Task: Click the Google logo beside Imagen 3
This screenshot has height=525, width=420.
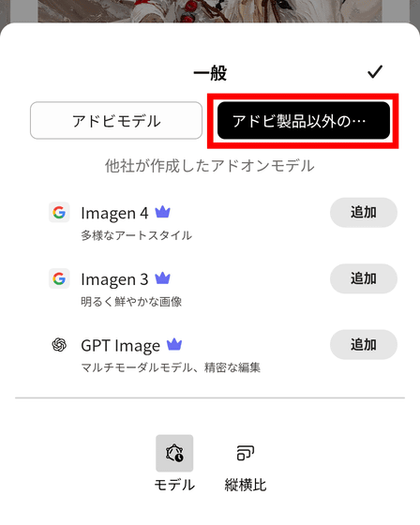Action: 59,278
